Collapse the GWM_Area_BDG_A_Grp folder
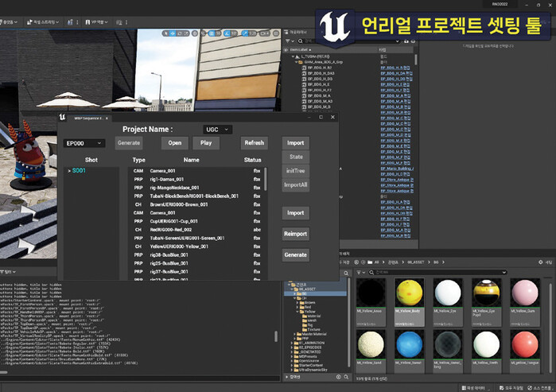Image resolution: width=556 pixels, height=392 pixels. pyautogui.click(x=297, y=62)
